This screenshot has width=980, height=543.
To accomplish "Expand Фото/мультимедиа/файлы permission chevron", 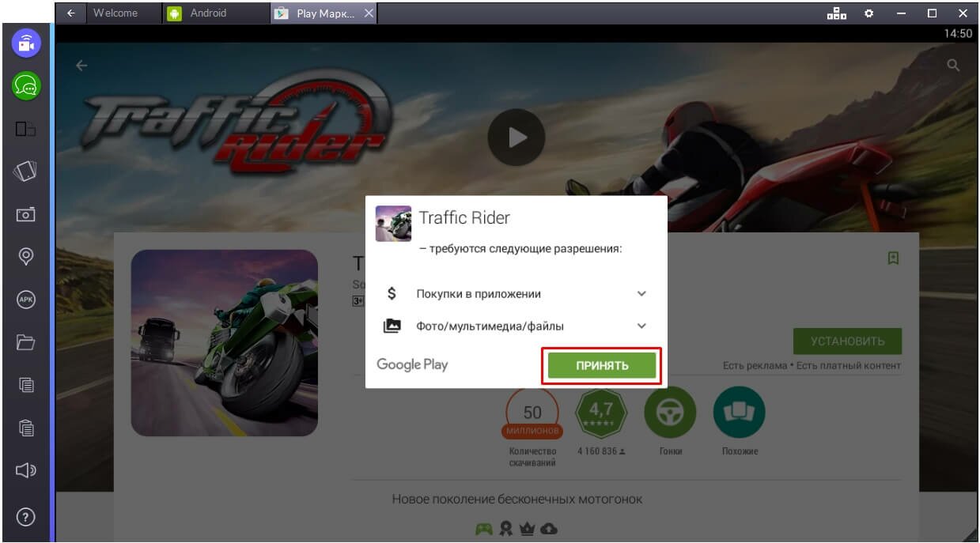I will [641, 326].
